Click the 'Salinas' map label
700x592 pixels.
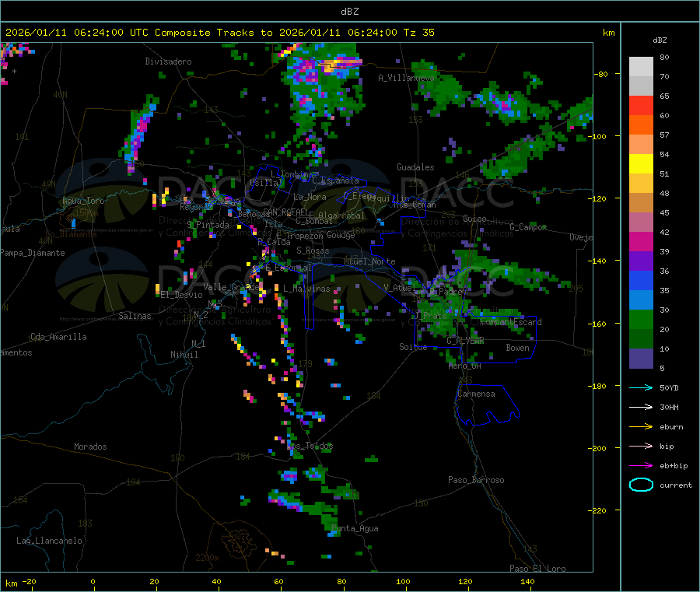[x=135, y=316]
